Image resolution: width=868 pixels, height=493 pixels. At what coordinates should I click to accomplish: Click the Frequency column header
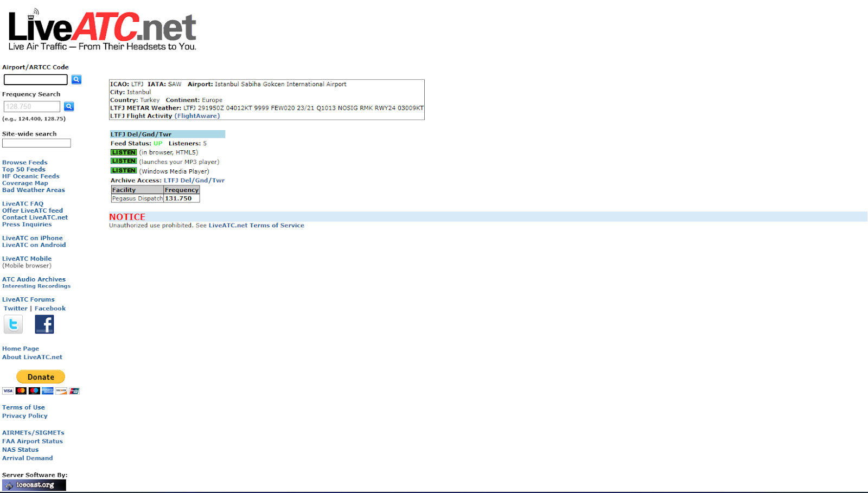click(182, 190)
